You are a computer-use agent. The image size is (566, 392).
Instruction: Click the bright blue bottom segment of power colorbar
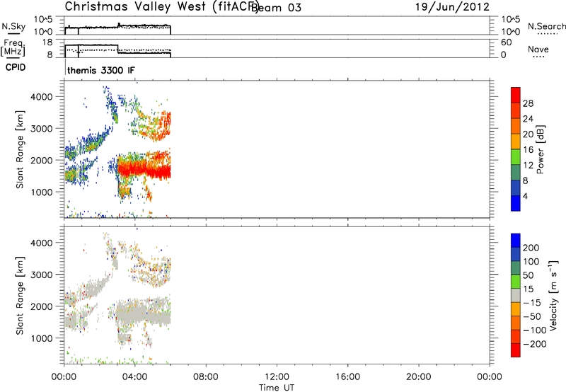point(516,203)
